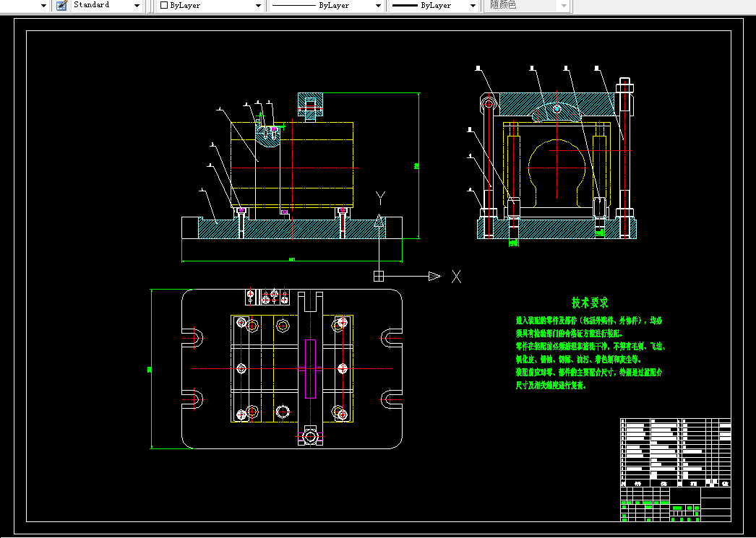
Task: Click the UCS origin square marker
Action: coord(379,276)
